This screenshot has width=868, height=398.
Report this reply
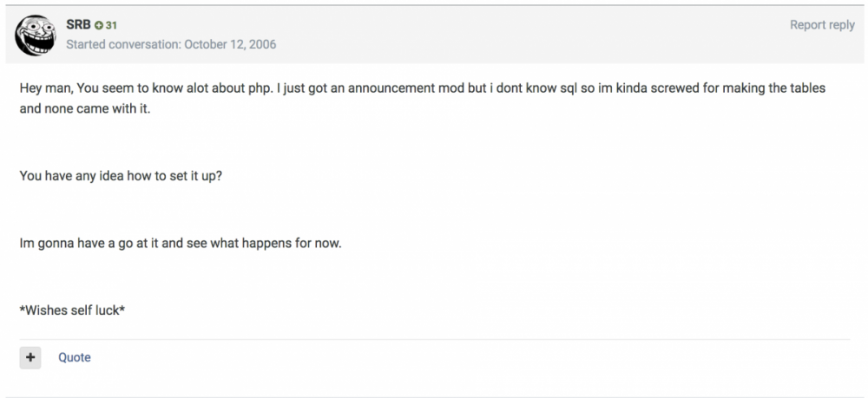[821, 25]
